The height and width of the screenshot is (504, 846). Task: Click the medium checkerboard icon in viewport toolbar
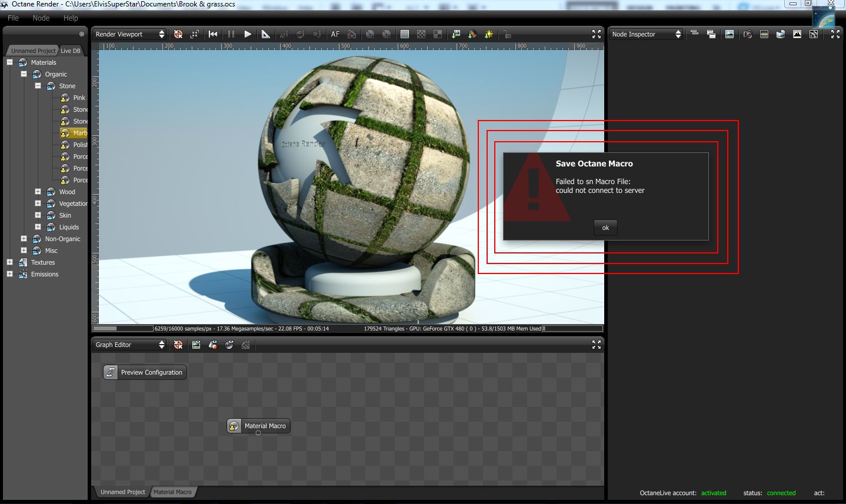click(x=421, y=34)
